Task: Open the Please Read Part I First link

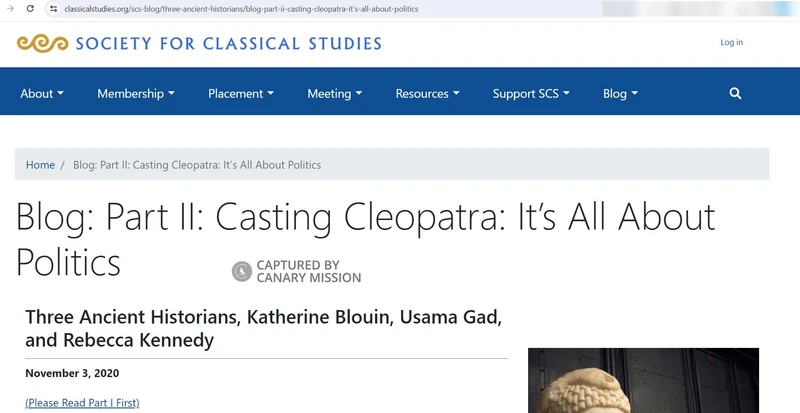Action: tap(82, 403)
